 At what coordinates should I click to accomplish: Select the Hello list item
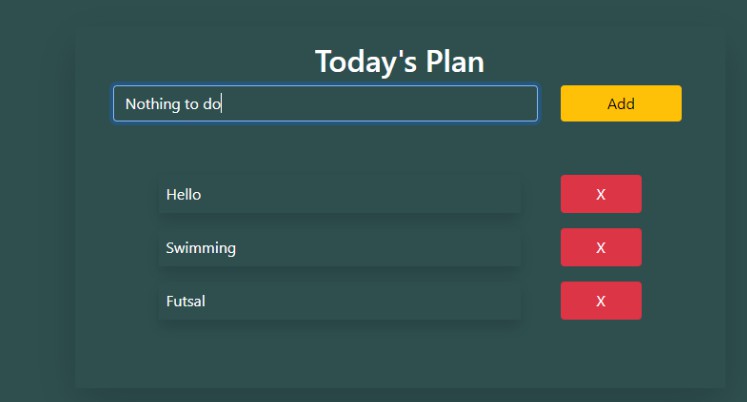click(339, 194)
